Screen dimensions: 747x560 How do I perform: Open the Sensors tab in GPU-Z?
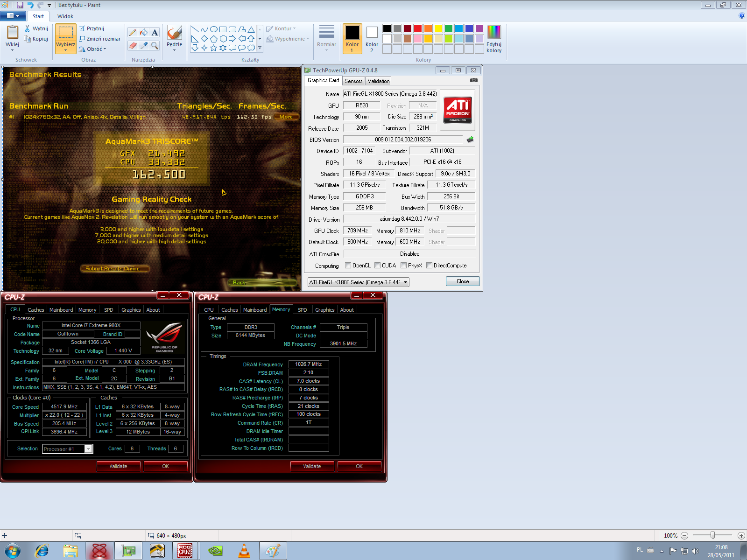[353, 81]
